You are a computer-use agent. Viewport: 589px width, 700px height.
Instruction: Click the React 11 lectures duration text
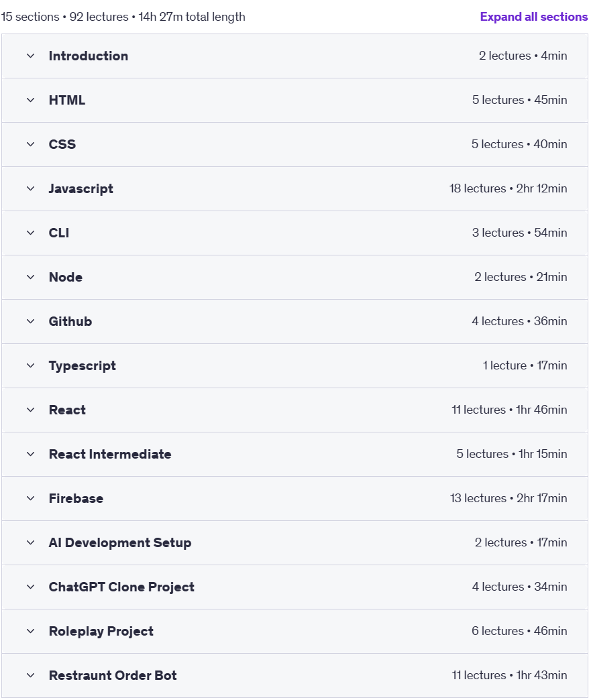click(x=510, y=410)
